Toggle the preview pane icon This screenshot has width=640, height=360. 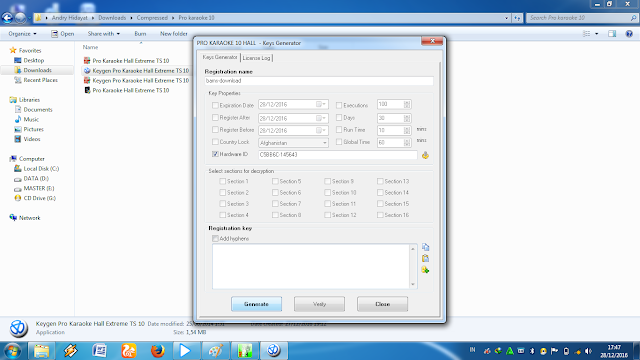[612, 34]
